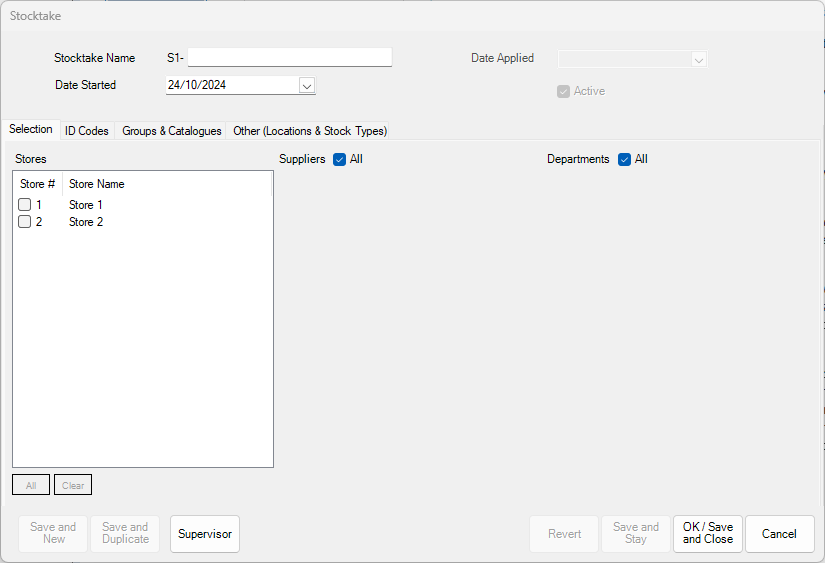Select the 'Store 1' name text

(86, 205)
